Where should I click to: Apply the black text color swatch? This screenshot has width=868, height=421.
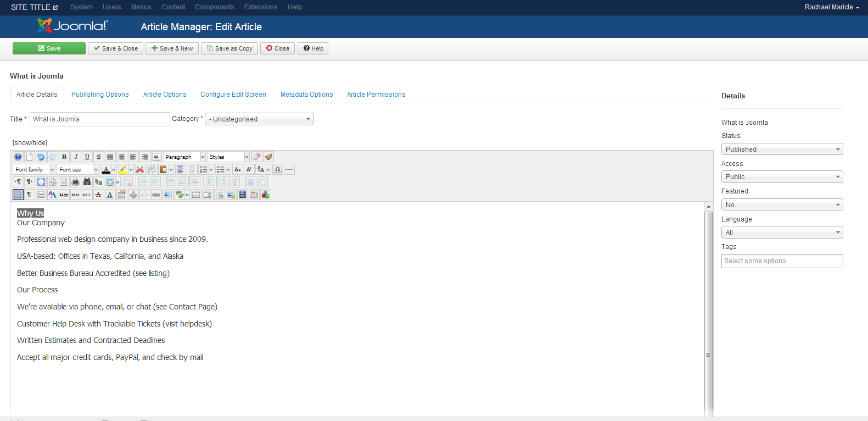click(106, 169)
